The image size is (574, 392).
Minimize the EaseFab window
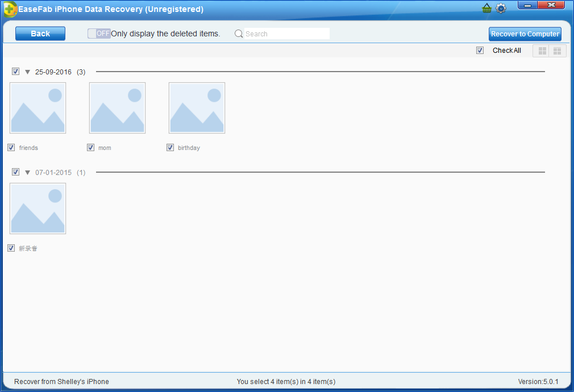pyautogui.click(x=527, y=5)
